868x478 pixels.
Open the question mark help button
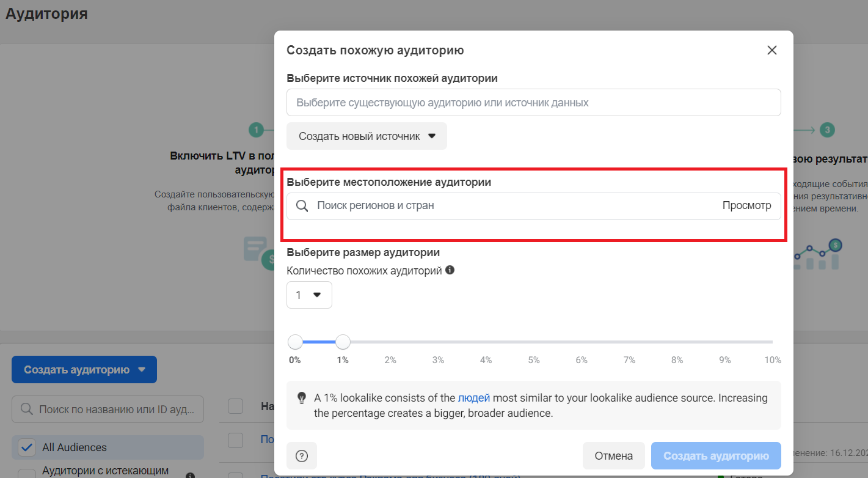coord(302,455)
